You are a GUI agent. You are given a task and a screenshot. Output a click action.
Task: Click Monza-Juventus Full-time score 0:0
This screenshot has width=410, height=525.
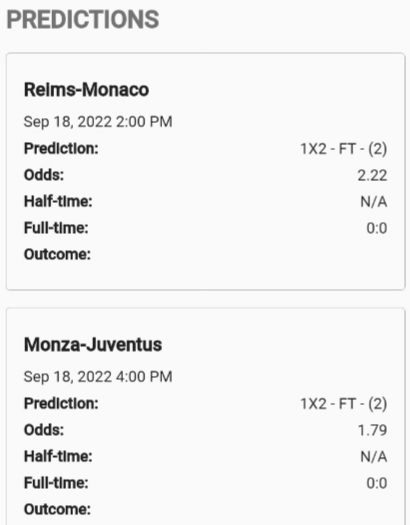(377, 483)
